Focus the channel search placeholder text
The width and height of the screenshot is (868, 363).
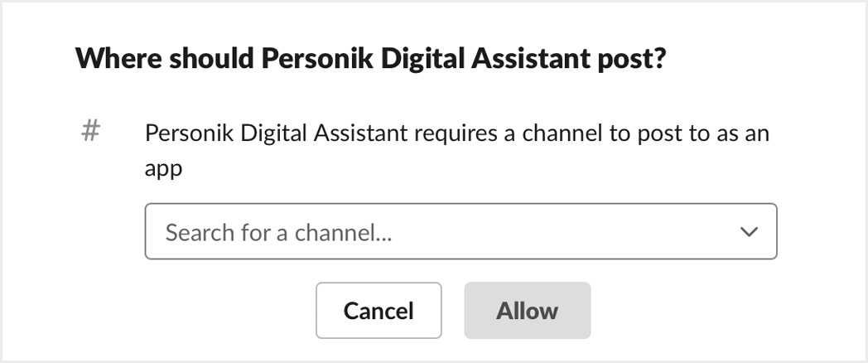[278, 233]
